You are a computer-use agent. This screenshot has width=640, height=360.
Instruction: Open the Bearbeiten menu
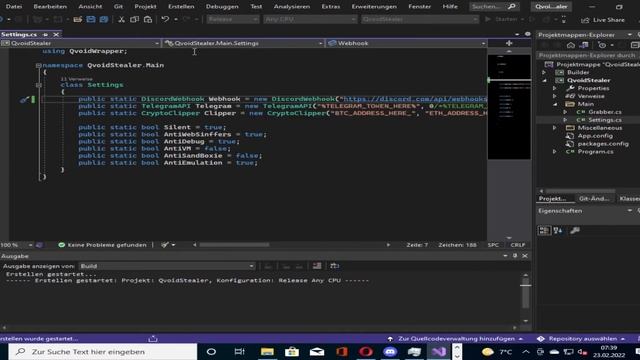click(x=50, y=7)
